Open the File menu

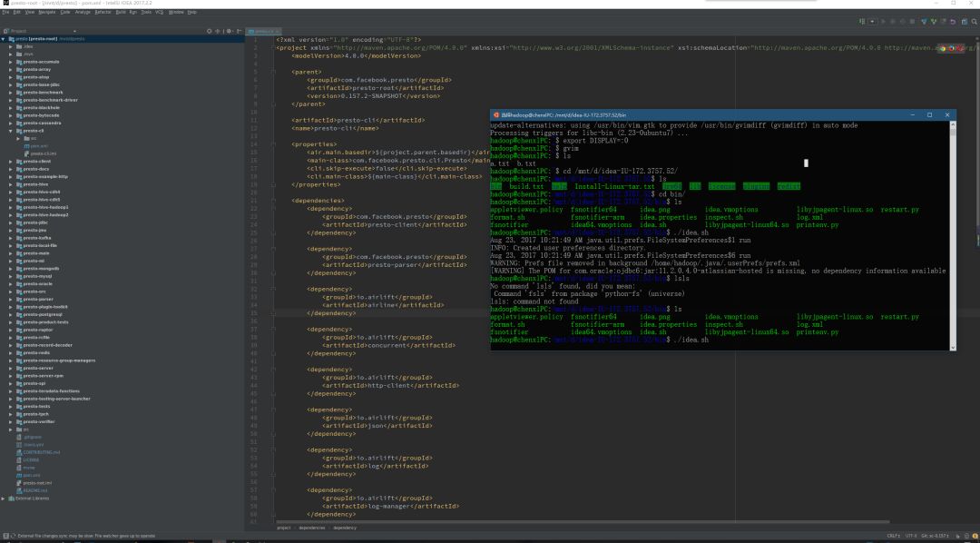tap(5, 12)
